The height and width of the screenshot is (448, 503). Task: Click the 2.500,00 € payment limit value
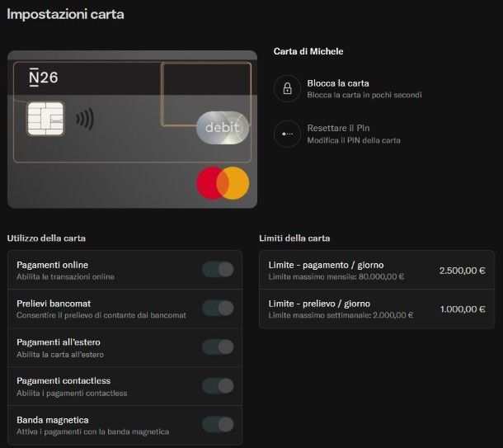coord(463,271)
